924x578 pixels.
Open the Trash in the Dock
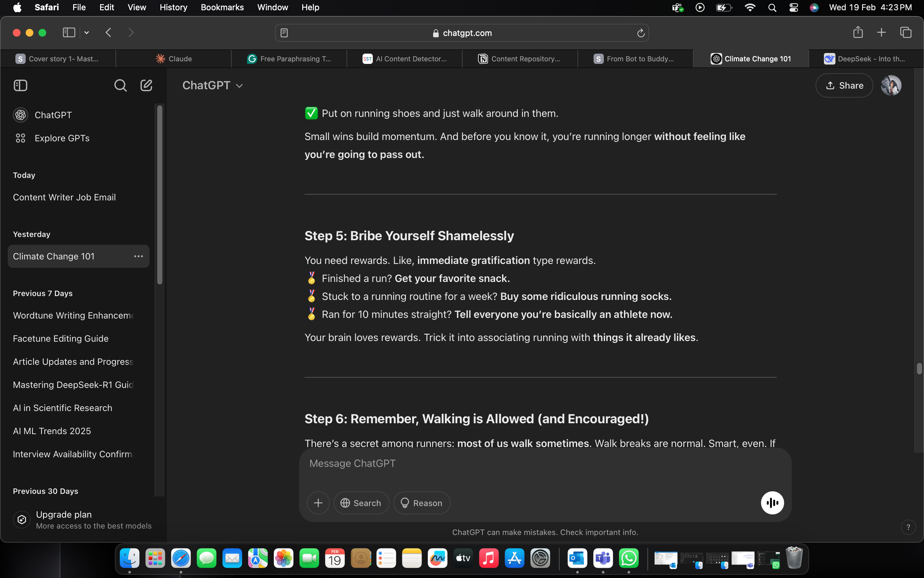[x=794, y=558]
